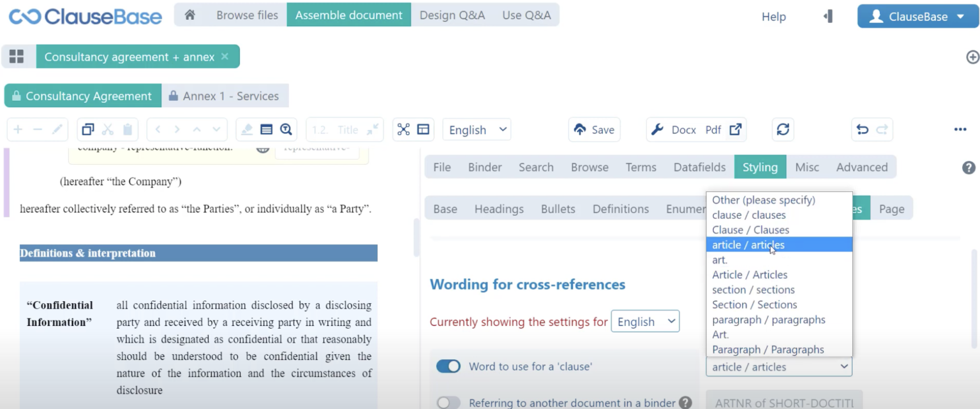Click the question mark help icon by tabs
The image size is (980, 409).
pyautogui.click(x=969, y=168)
